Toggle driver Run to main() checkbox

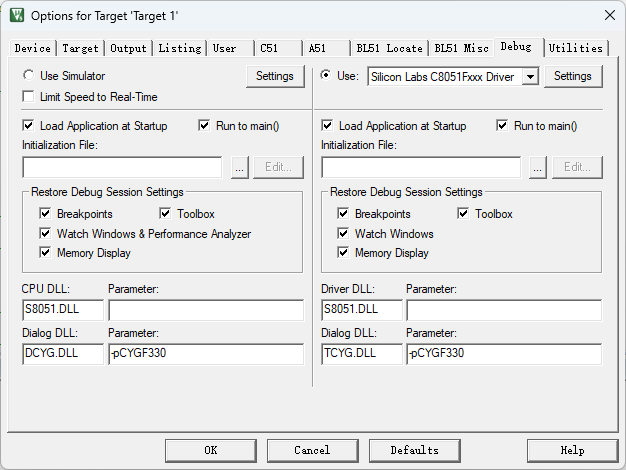pyautogui.click(x=502, y=126)
